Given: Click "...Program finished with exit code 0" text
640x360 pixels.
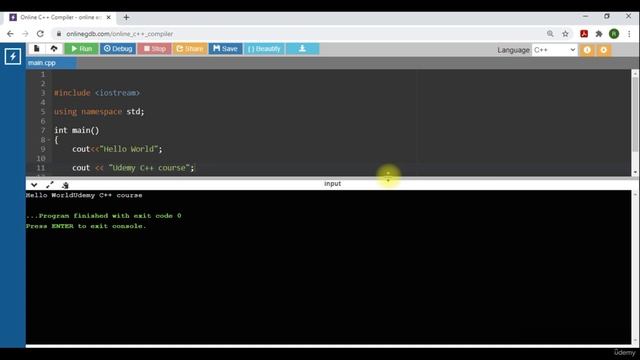Looking at the screenshot, I should pos(104,216).
